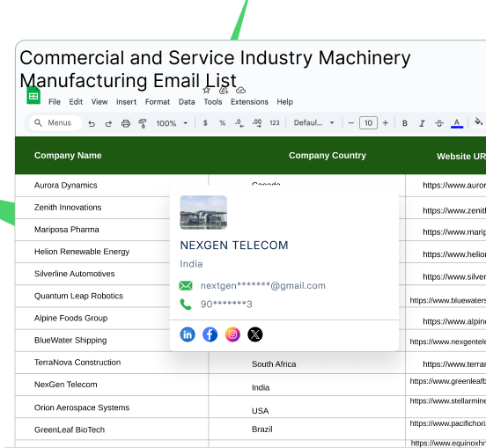486x448 pixels.
Task: Toggle italic formatting
Action: 422,123
